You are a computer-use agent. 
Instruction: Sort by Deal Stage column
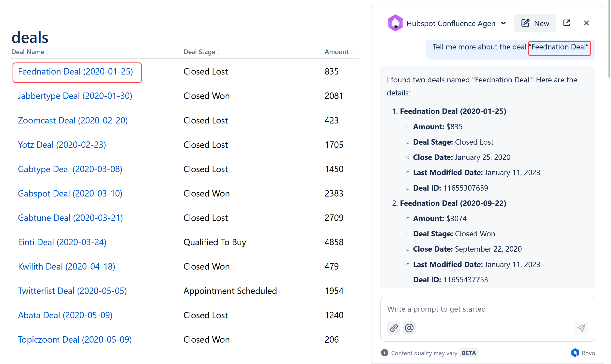[x=202, y=52]
